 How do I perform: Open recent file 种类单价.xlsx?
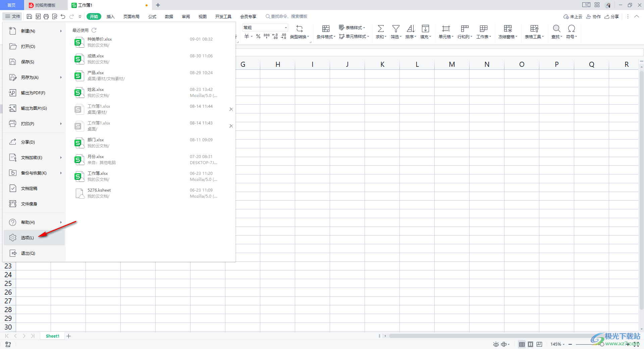(x=150, y=42)
